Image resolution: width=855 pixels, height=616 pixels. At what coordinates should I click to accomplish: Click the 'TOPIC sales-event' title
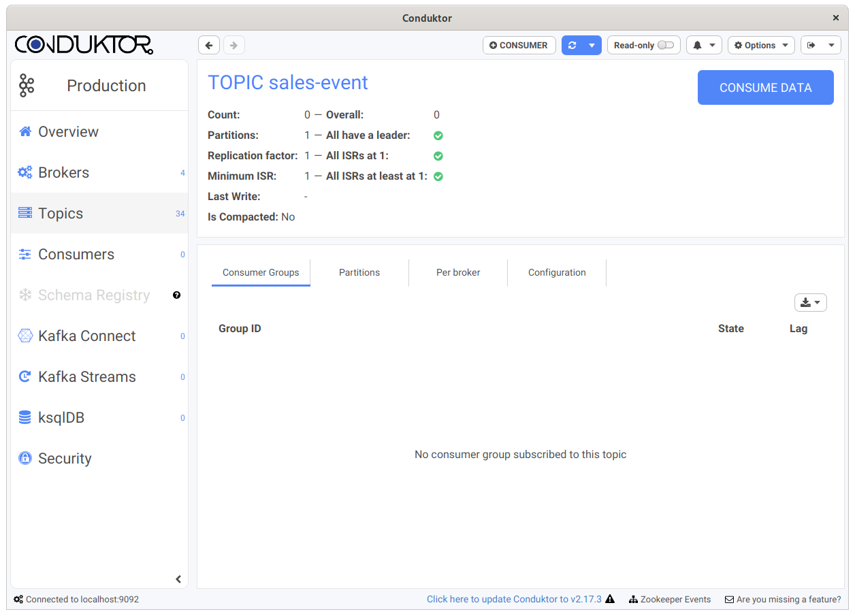tap(288, 82)
